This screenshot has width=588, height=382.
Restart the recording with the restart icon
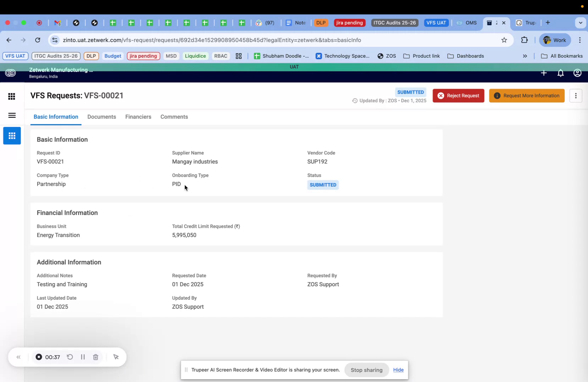pos(70,357)
